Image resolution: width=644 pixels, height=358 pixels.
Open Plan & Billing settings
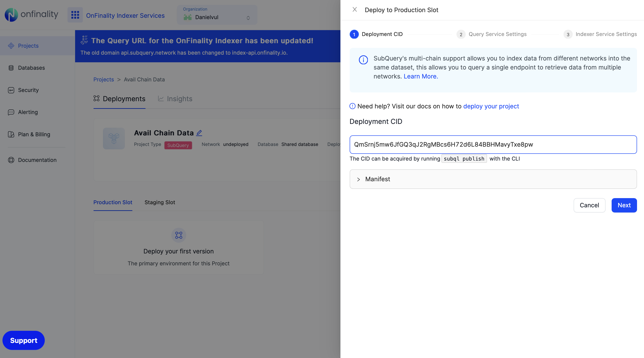(x=34, y=134)
